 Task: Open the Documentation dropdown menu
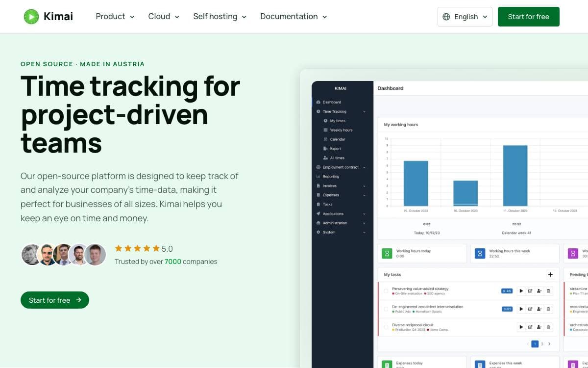294,17
